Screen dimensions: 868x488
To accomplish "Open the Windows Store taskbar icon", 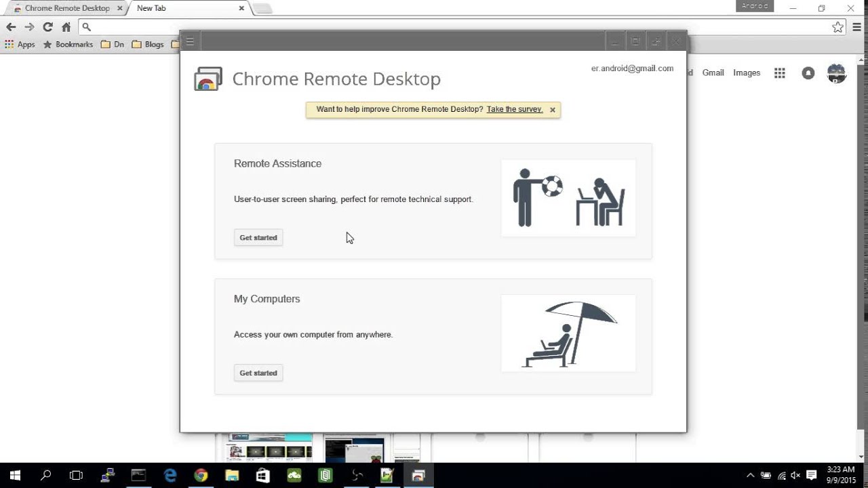I will (263, 476).
